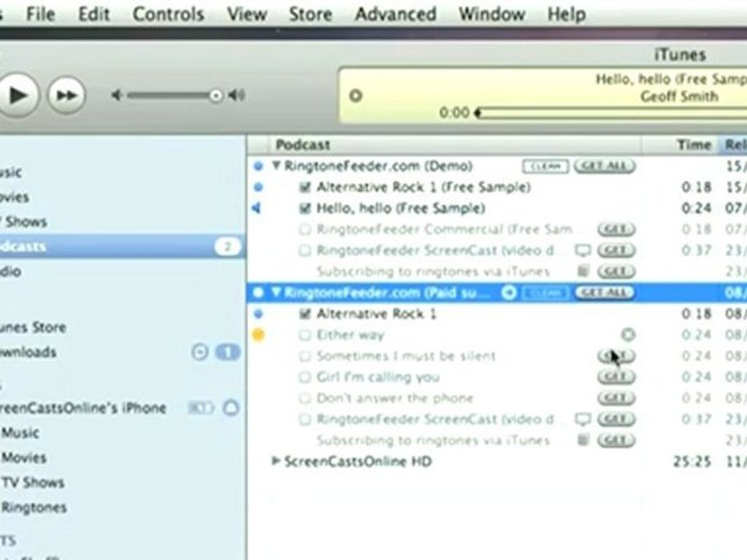Click GET for paid RingtoneFeeder ScreenCast

(616, 419)
